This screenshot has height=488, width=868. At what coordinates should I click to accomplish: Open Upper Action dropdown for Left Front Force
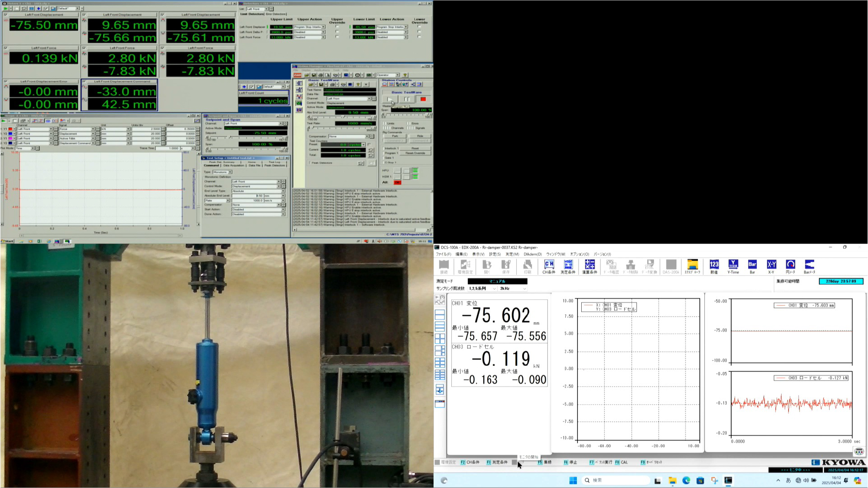click(323, 37)
